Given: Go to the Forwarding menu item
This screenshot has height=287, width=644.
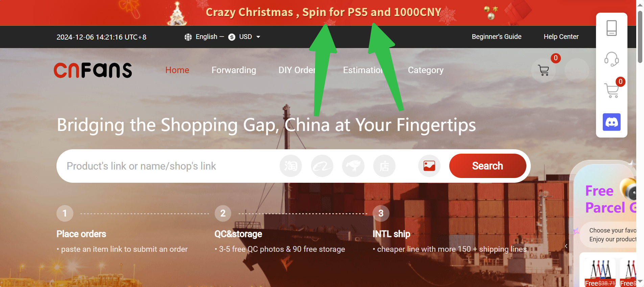Looking at the screenshot, I should (234, 70).
